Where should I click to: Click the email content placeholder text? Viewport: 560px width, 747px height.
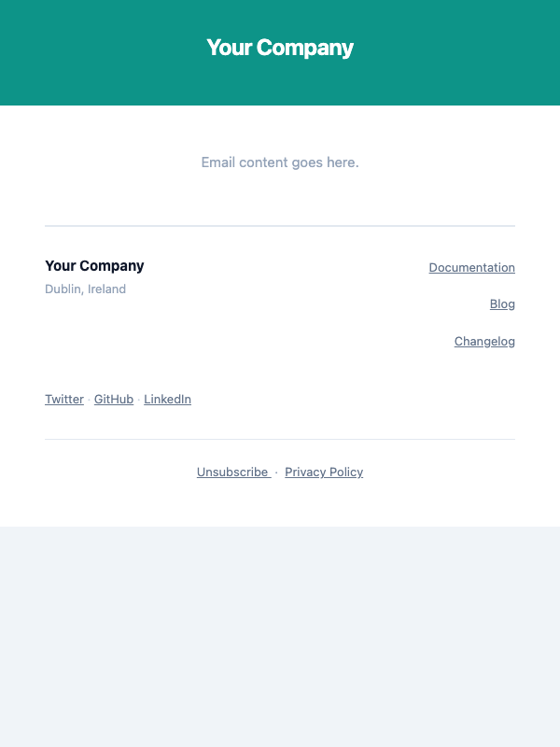click(x=280, y=162)
